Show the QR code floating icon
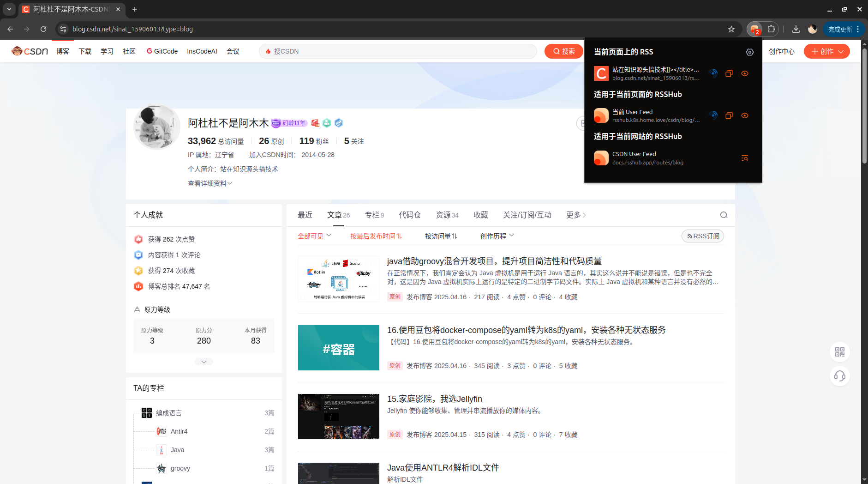The height and width of the screenshot is (484, 868). pos(840,352)
